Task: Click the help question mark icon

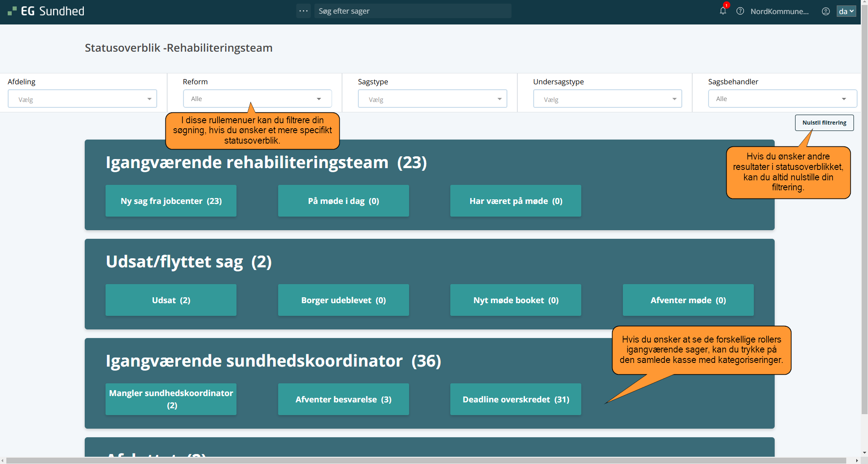Action: point(740,11)
